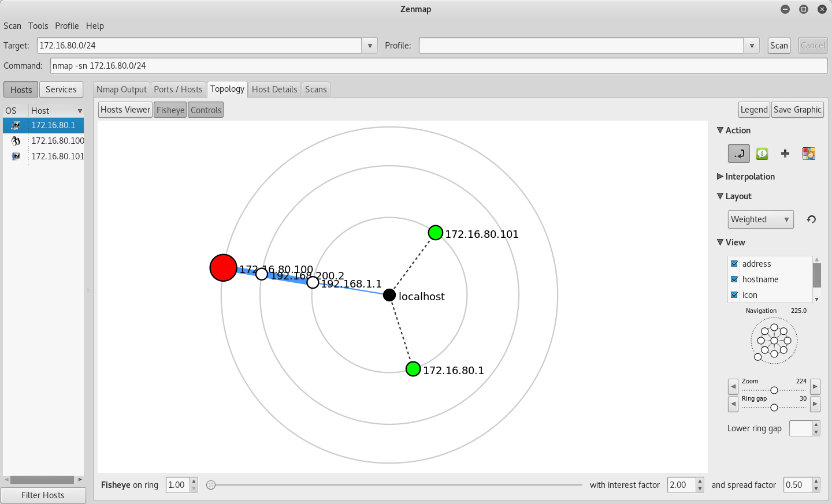Click the red 172.16.80.100 node
Screen dimensions: 832x504
point(223,268)
